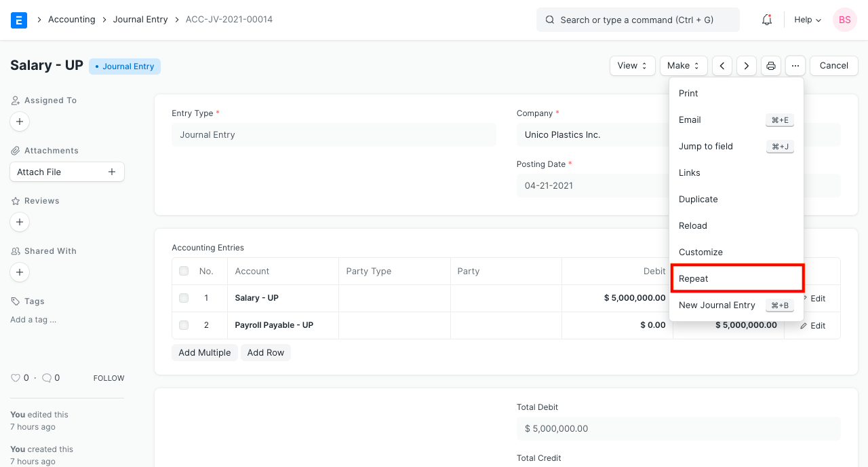Expand the Help menu
868x467 pixels.
pos(807,20)
